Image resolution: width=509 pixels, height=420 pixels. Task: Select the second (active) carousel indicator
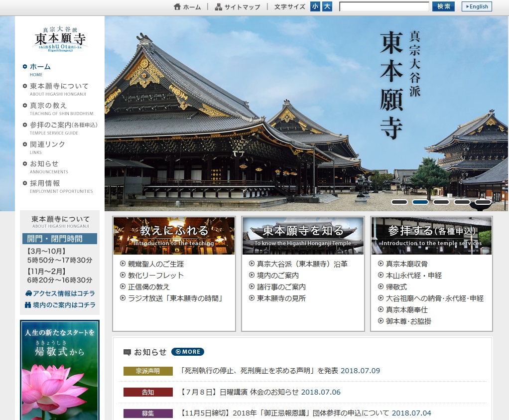pyautogui.click(x=420, y=202)
